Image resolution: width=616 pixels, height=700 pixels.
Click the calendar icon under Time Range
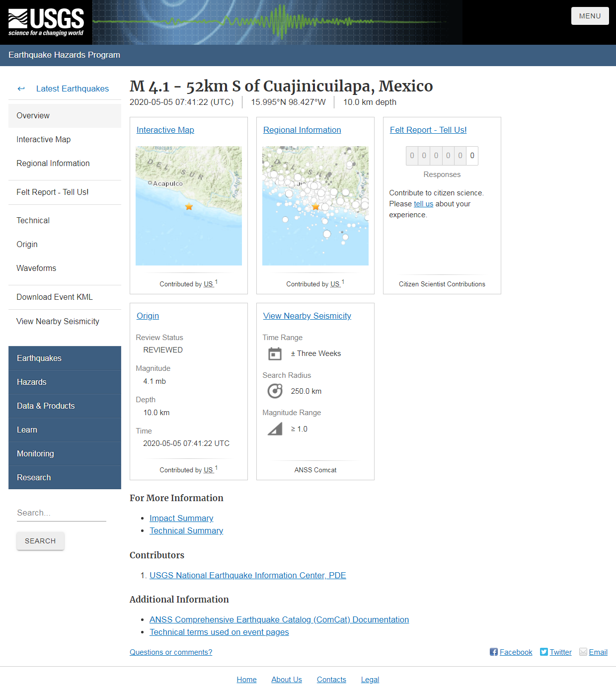pos(275,353)
